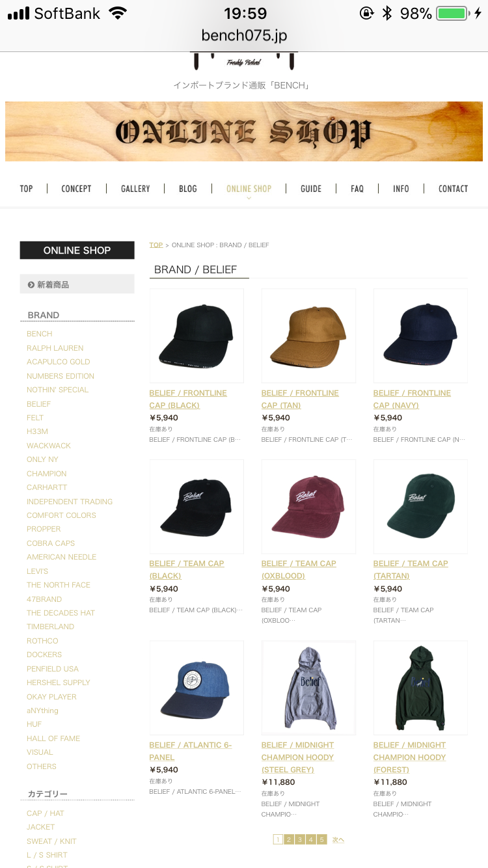Open the CONTACT menu item
This screenshot has height=868, width=488.
coord(453,189)
